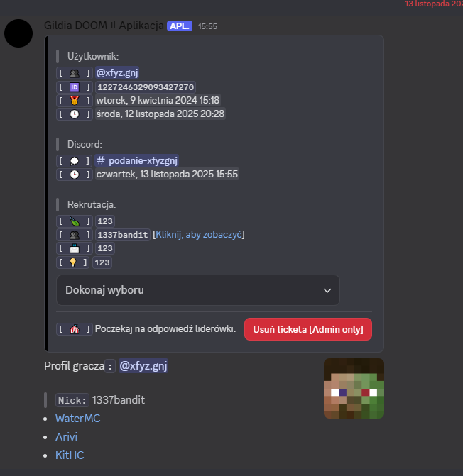Open the KitHC profile link

(x=70, y=455)
